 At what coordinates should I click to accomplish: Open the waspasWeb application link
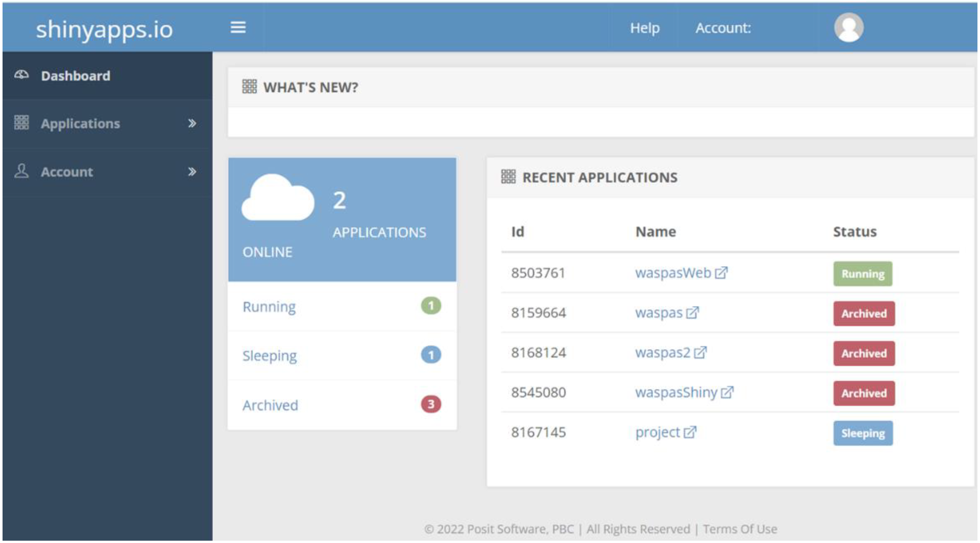(x=673, y=273)
